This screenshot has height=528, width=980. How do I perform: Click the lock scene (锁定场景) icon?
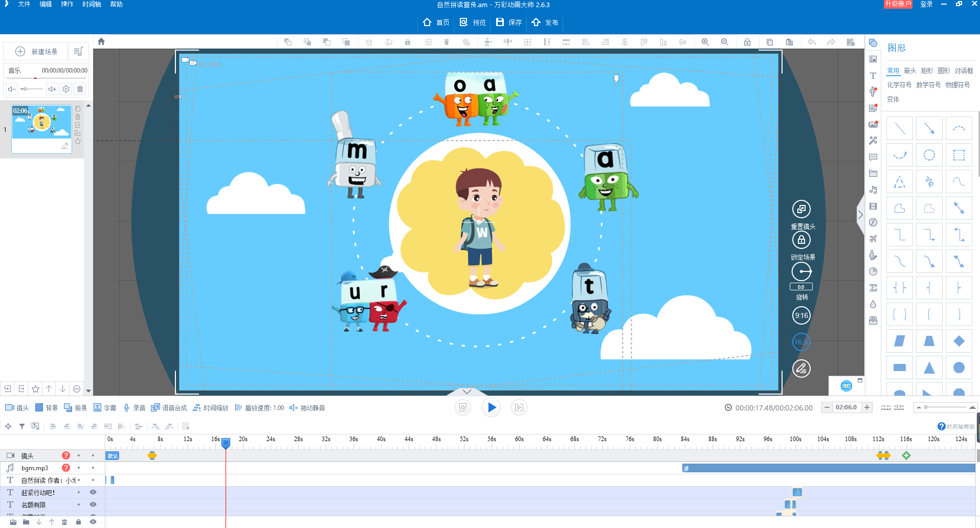[801, 240]
